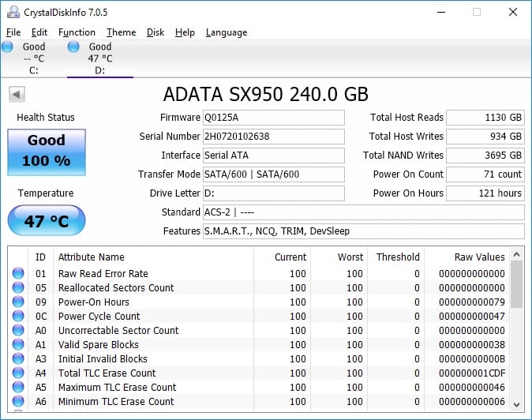The width and height of the screenshot is (532, 420).
Task: Click the Worst column header
Action: coord(339,257)
